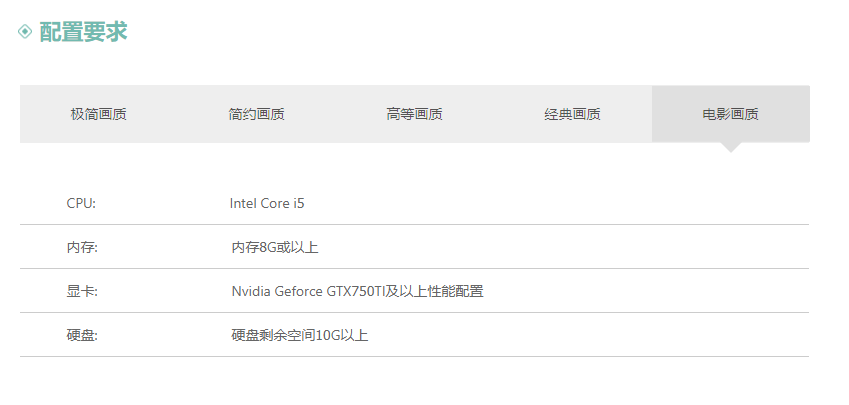Click the pointer arrow below 电影画质 tab

coord(730,148)
